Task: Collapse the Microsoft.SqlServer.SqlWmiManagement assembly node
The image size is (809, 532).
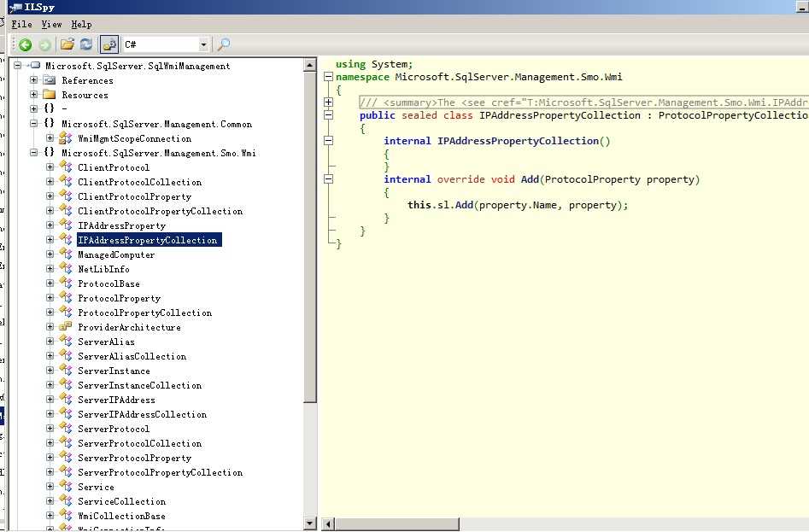Action: pyautogui.click(x=18, y=66)
